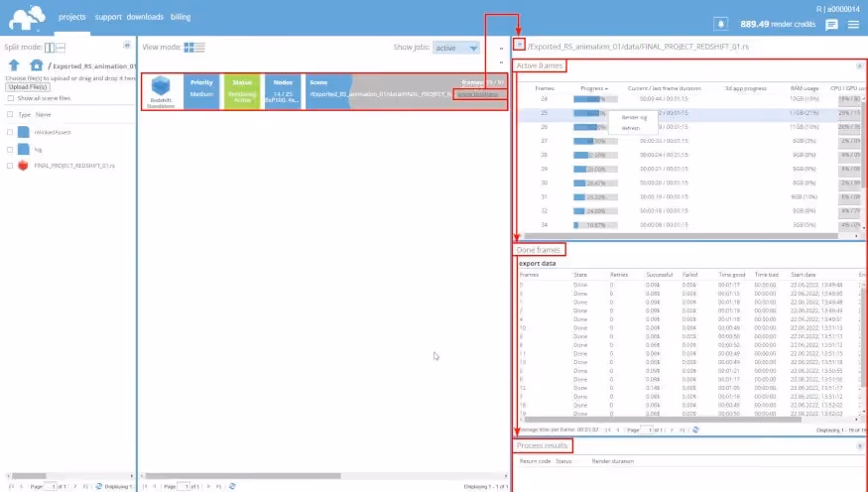
Task: Check the relinkedAssets folder checkbox
Action: coord(10,132)
